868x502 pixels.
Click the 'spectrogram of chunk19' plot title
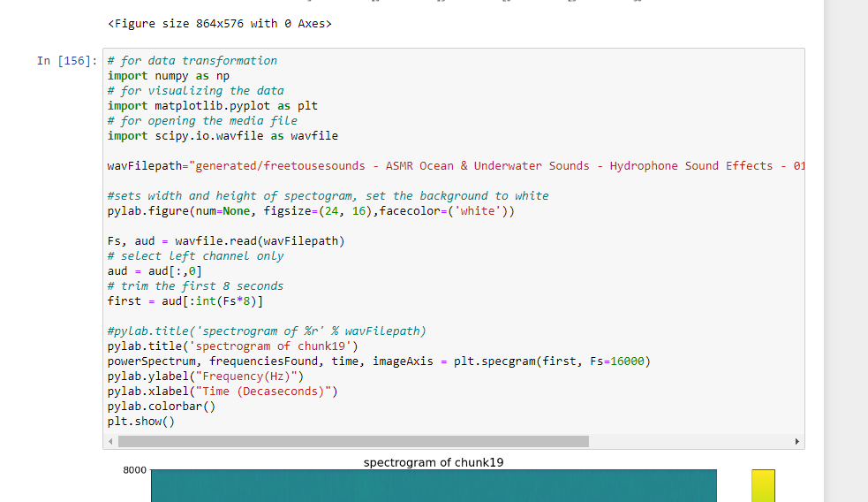pyautogui.click(x=434, y=462)
